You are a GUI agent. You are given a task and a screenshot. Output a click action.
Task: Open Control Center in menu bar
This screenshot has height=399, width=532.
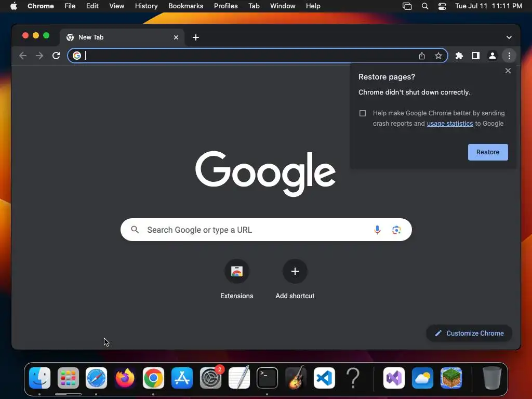[x=442, y=6]
